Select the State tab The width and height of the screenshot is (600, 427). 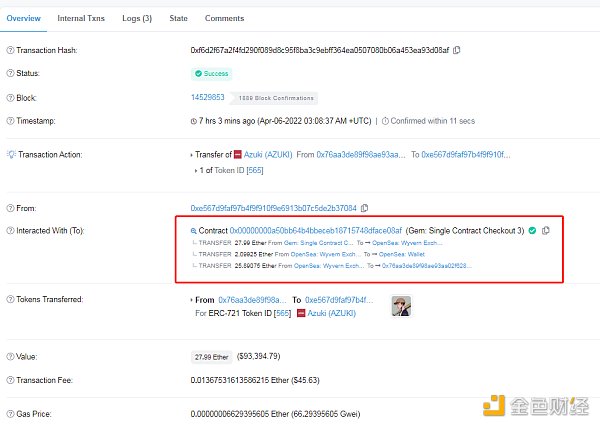pyautogui.click(x=179, y=18)
